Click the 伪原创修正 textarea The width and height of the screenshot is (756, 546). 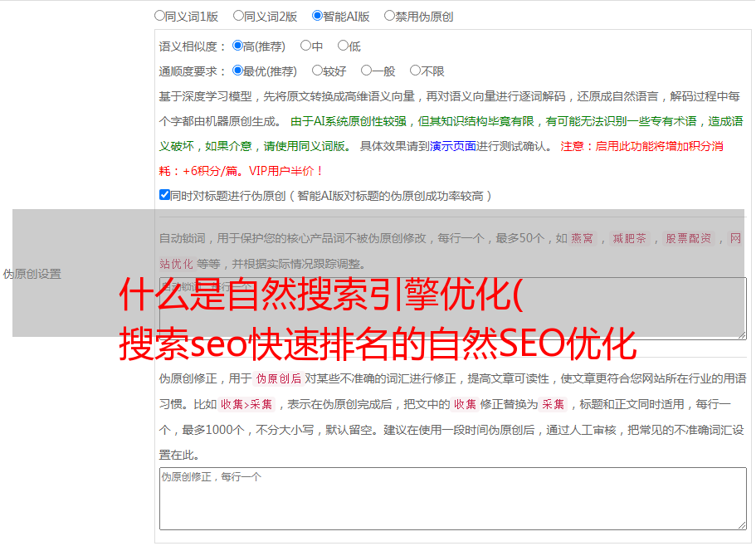pos(453,499)
